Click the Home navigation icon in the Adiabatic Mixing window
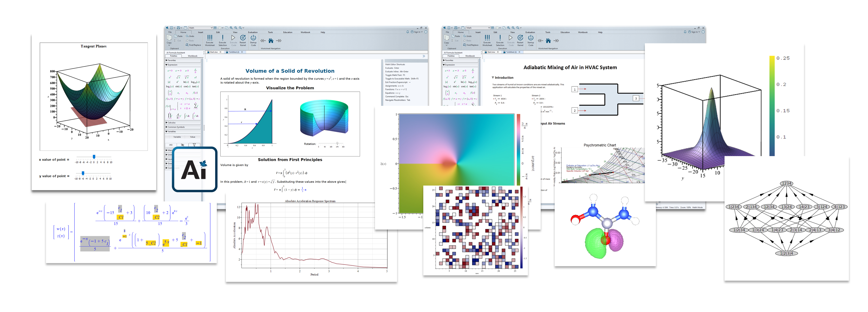Screen dimensions: 868x312 [548, 41]
